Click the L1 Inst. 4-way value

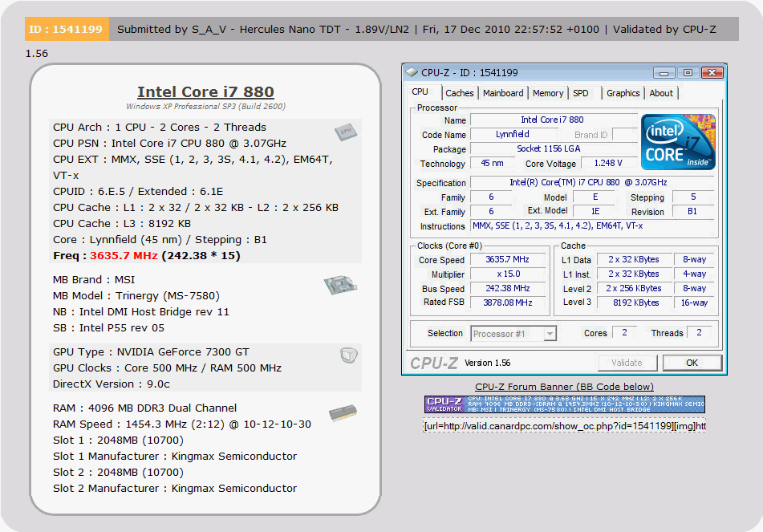[x=694, y=274]
